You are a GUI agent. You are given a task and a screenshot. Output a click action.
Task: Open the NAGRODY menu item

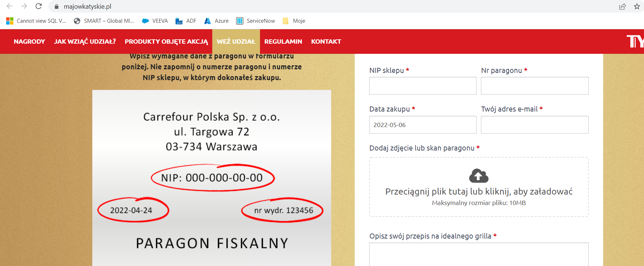click(29, 42)
